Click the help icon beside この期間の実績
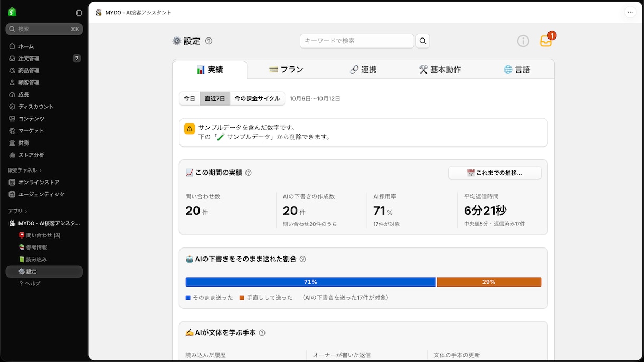This screenshot has width=644, height=362. pyautogui.click(x=249, y=173)
